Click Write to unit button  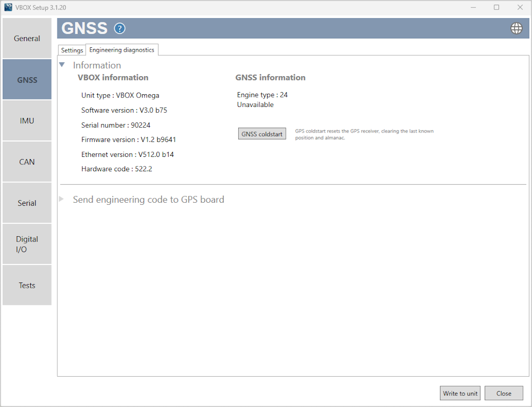(460, 394)
